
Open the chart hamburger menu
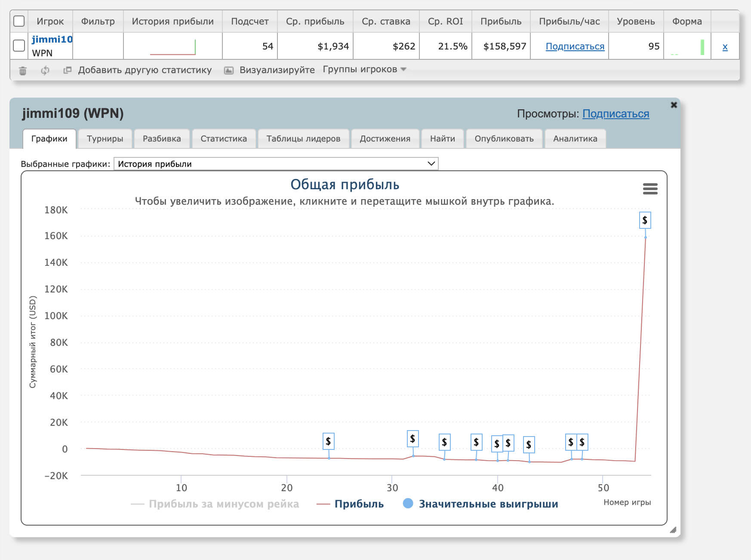(650, 189)
